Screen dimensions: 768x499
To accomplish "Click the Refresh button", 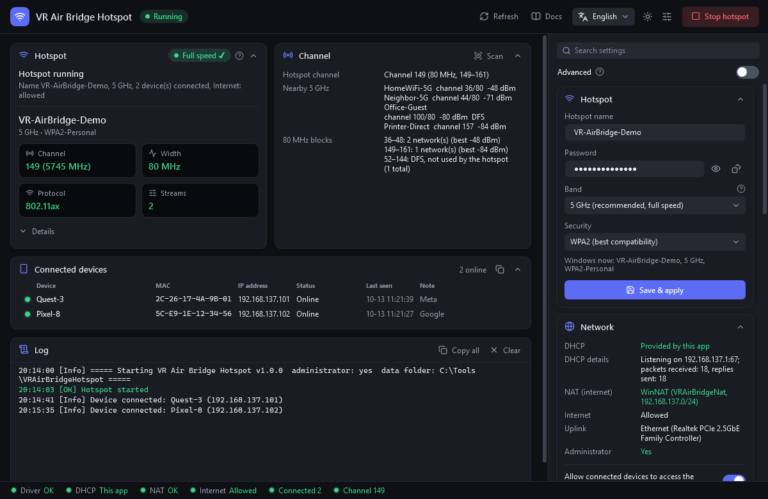I will coord(499,17).
